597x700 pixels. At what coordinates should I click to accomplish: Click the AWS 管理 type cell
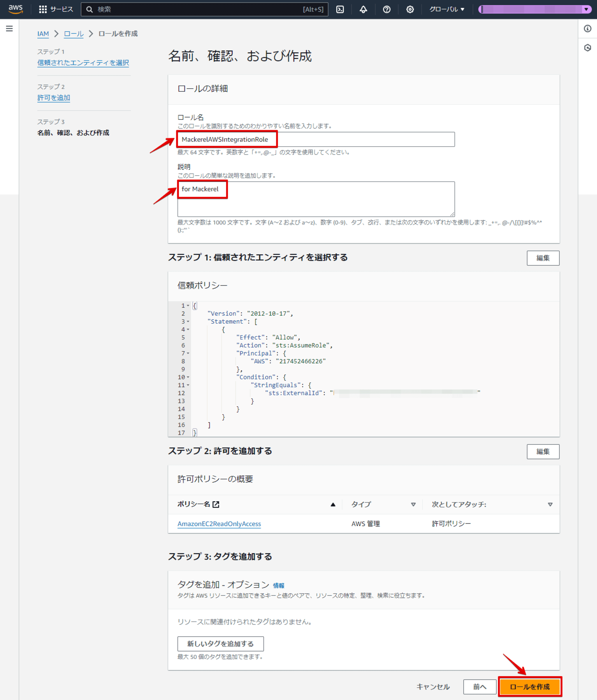pyautogui.click(x=366, y=524)
